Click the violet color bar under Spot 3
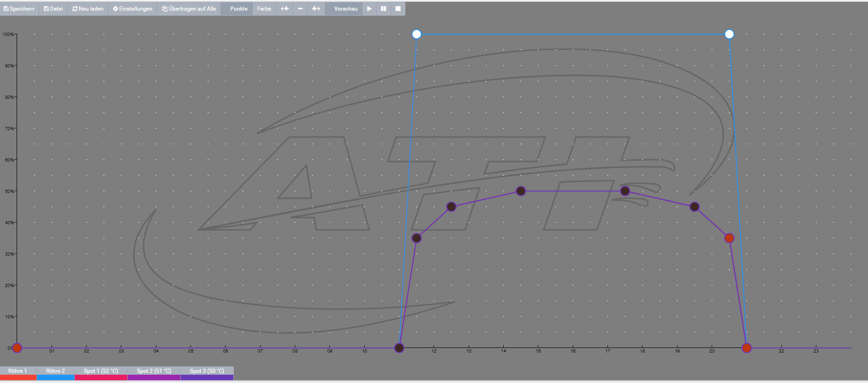Image resolution: width=868 pixels, height=383 pixels. click(x=207, y=377)
